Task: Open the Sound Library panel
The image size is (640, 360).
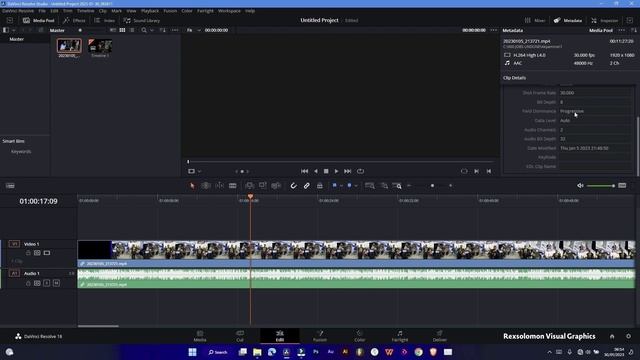Action: tap(142, 20)
